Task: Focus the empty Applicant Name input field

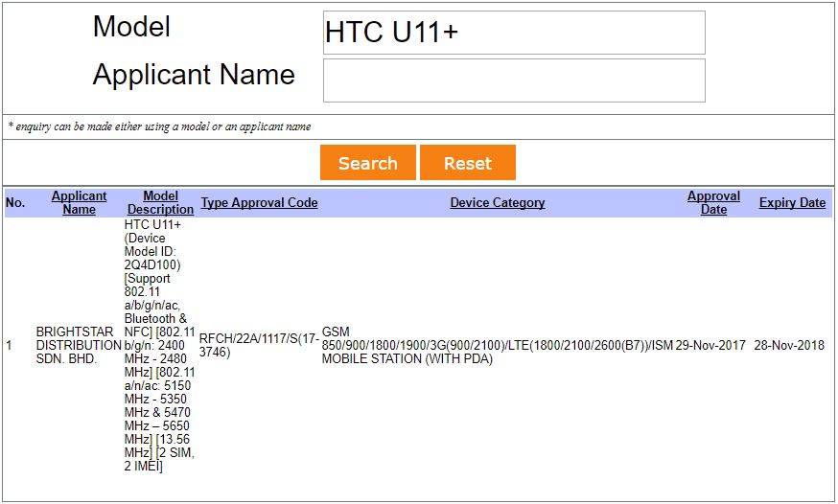Action: 514,80
